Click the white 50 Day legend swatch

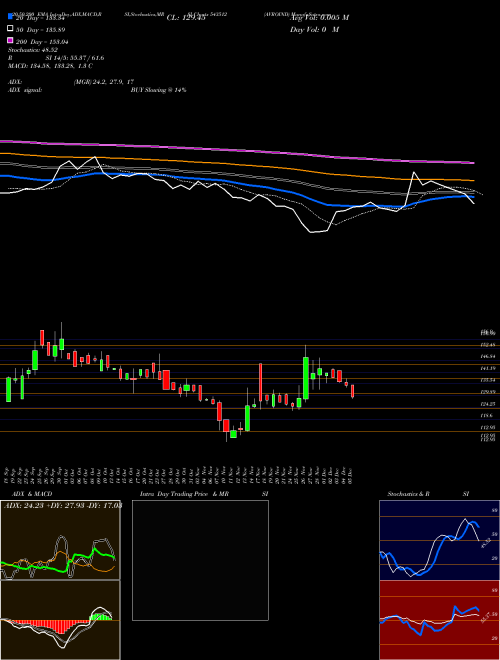tap(11, 29)
